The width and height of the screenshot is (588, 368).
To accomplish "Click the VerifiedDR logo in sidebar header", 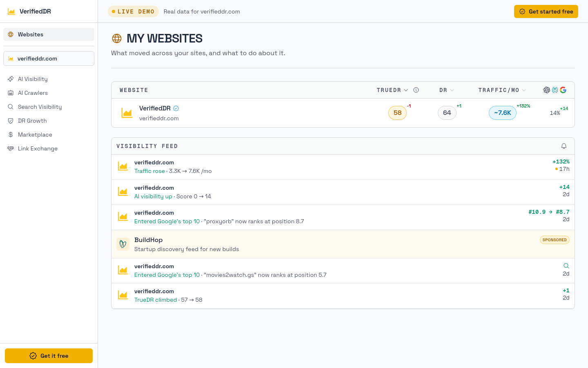I will click(x=29, y=11).
